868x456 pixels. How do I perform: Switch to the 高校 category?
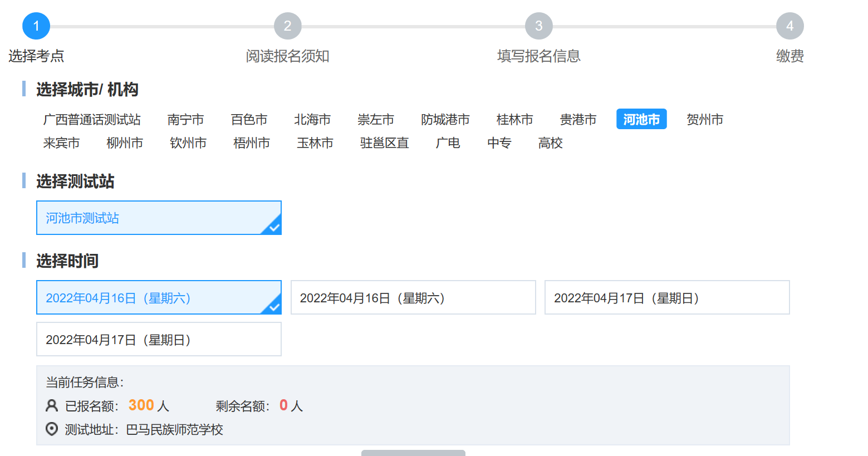click(x=550, y=143)
